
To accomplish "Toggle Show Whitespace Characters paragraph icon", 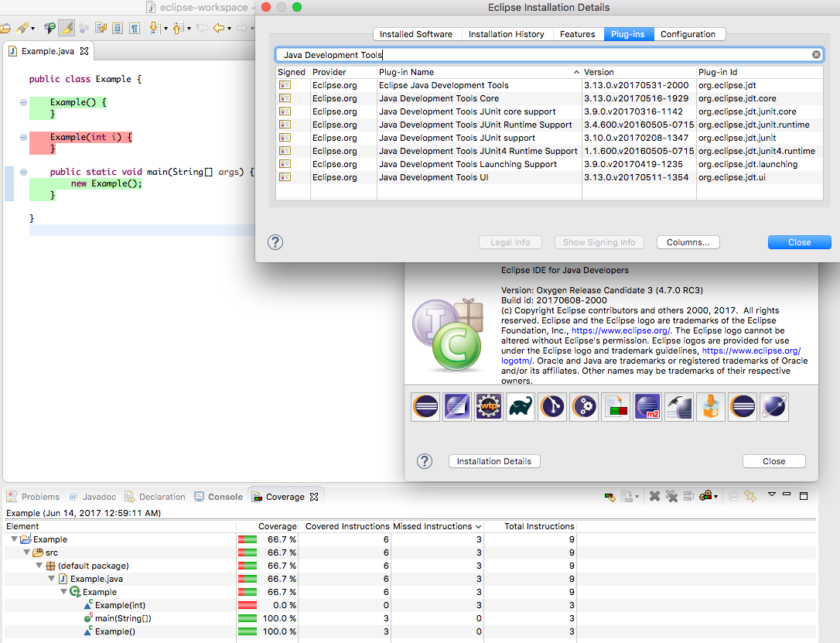I will pyautogui.click(x=135, y=28).
